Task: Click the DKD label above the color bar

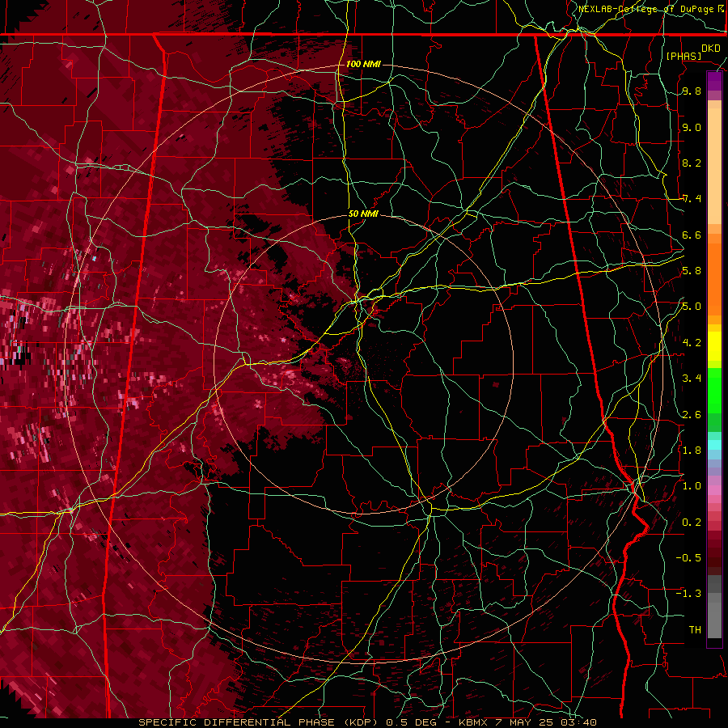Action: click(x=710, y=48)
